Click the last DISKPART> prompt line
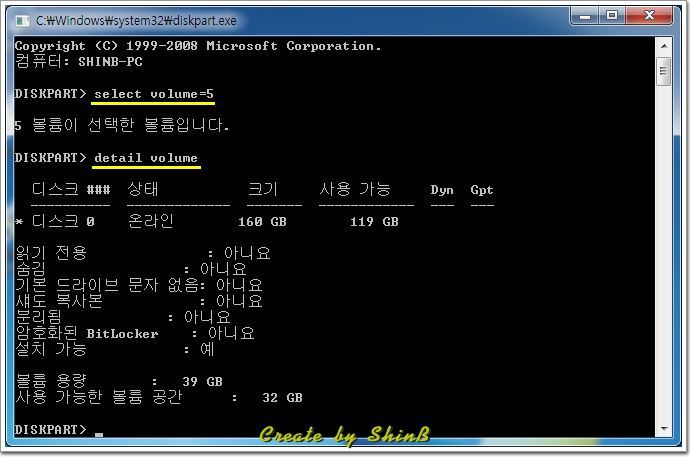Screen dimensions: 691x457 coord(59,429)
